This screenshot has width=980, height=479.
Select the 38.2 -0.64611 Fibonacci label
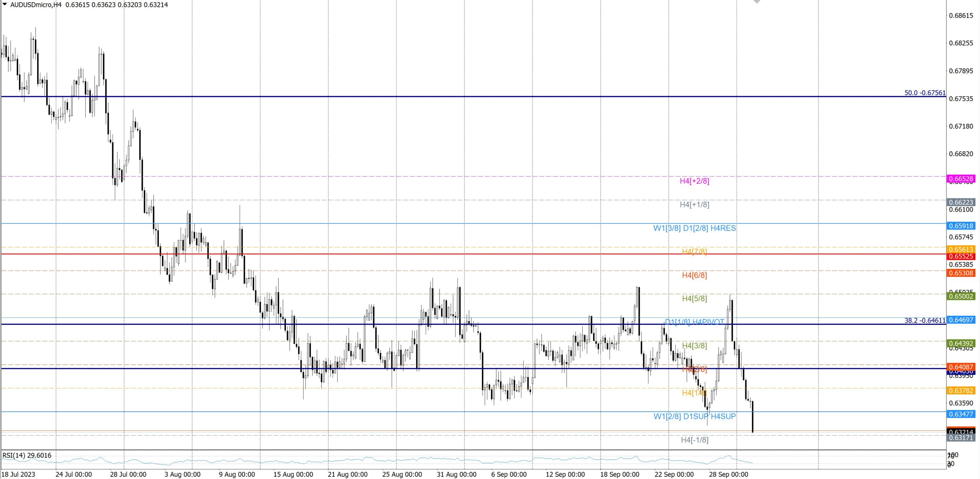pyautogui.click(x=924, y=320)
